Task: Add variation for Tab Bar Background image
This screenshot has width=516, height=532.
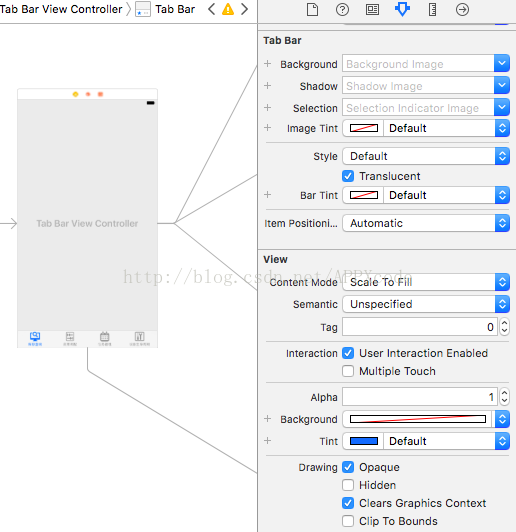Action: tap(267, 64)
